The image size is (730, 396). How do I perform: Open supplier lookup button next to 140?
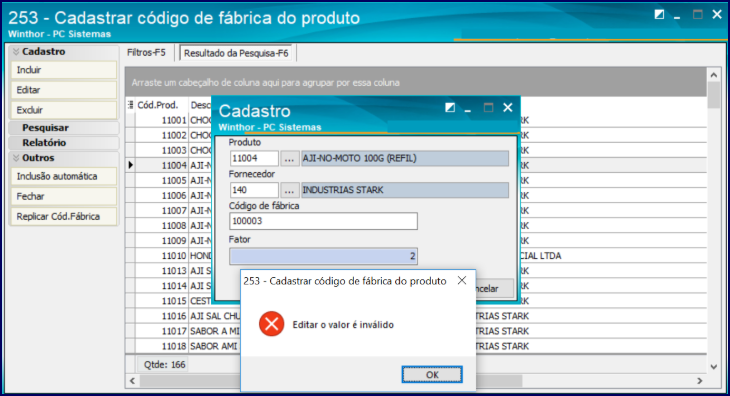[289, 190]
